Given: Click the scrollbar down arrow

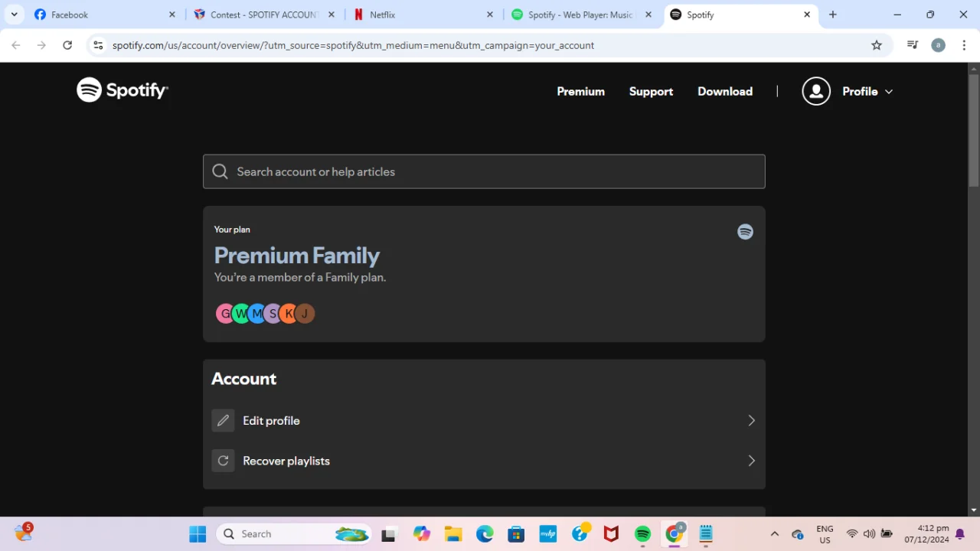Looking at the screenshot, I should (x=974, y=510).
